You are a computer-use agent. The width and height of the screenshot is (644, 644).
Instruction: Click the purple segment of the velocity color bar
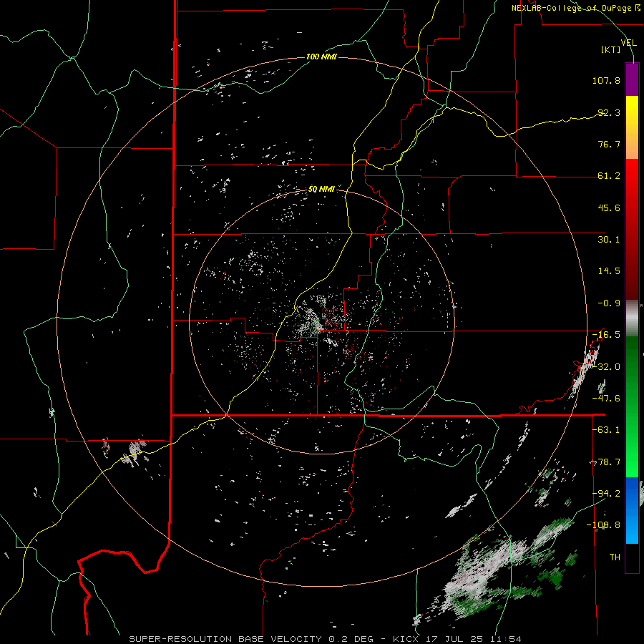pyautogui.click(x=632, y=79)
